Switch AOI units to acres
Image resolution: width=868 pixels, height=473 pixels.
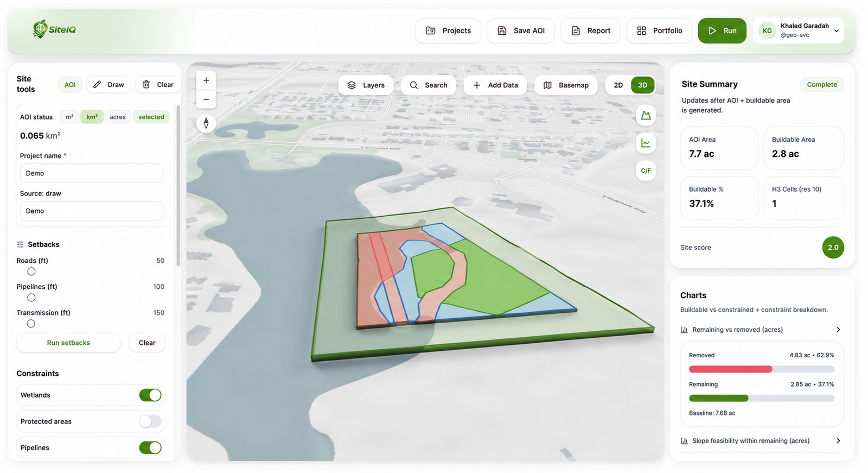click(x=118, y=117)
